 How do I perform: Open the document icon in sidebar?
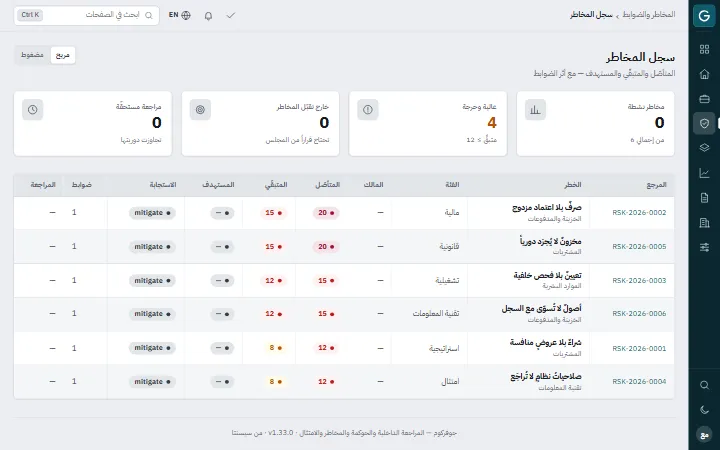pos(704,198)
